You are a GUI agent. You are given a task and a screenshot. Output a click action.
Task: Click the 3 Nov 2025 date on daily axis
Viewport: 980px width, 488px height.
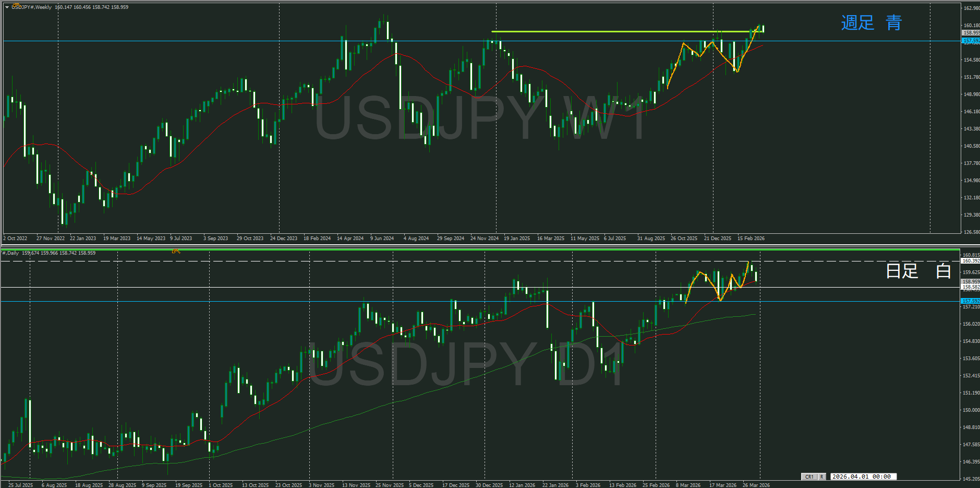(321, 485)
